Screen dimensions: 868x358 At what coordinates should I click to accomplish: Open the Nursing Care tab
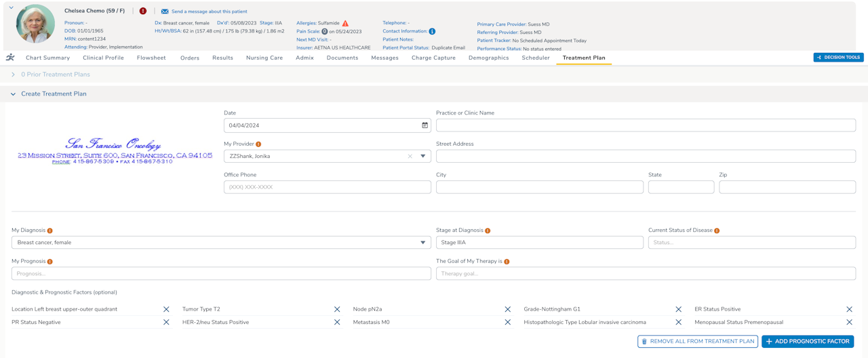[x=264, y=58]
